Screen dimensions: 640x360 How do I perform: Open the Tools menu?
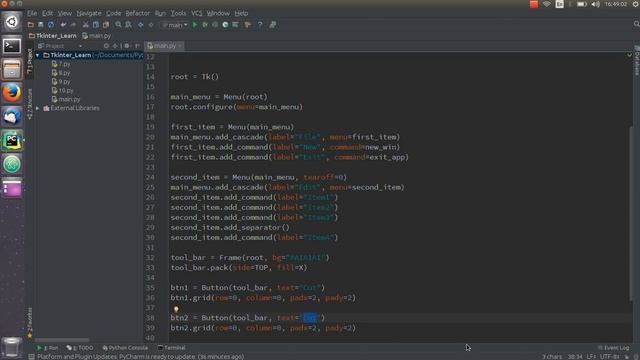pos(178,13)
